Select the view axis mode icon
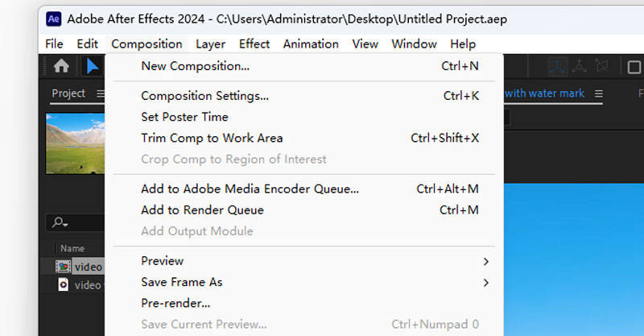Image resolution: width=644 pixels, height=336 pixels. [x=601, y=66]
